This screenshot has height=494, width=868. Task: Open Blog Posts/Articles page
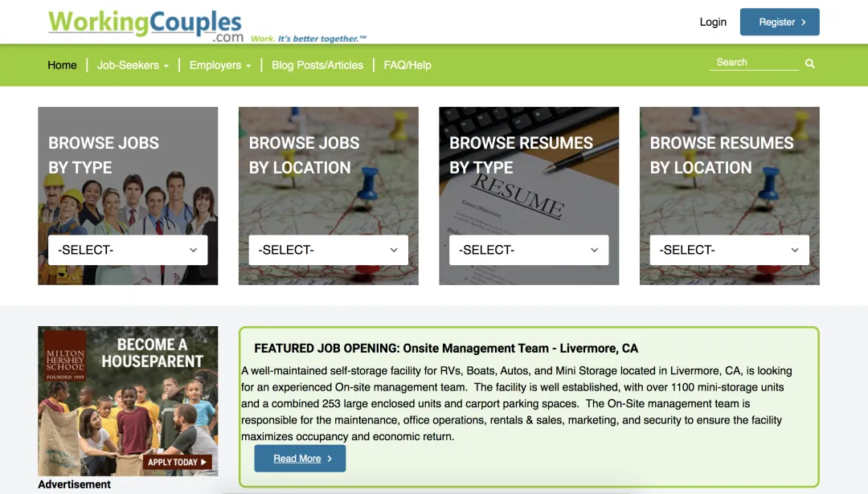click(317, 65)
